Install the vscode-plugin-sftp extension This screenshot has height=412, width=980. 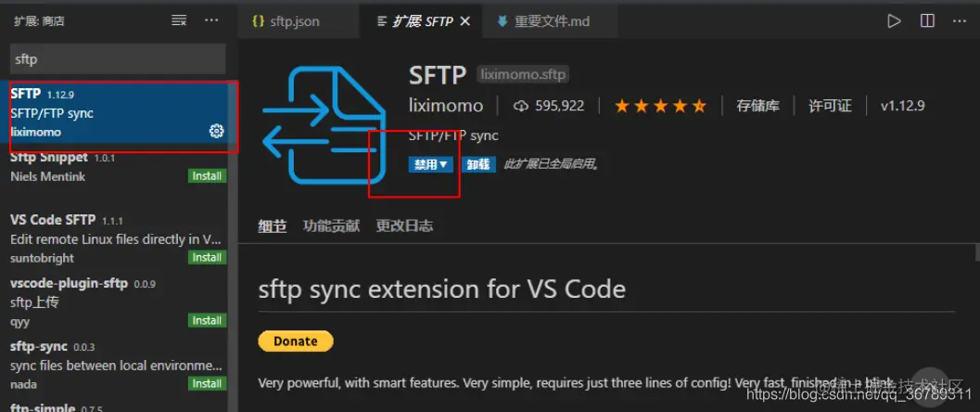coord(207,321)
